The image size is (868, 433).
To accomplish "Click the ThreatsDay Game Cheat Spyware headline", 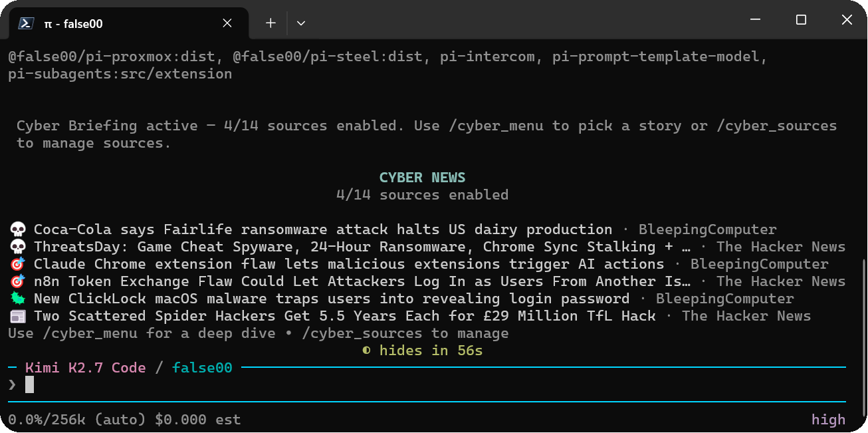I will [362, 247].
